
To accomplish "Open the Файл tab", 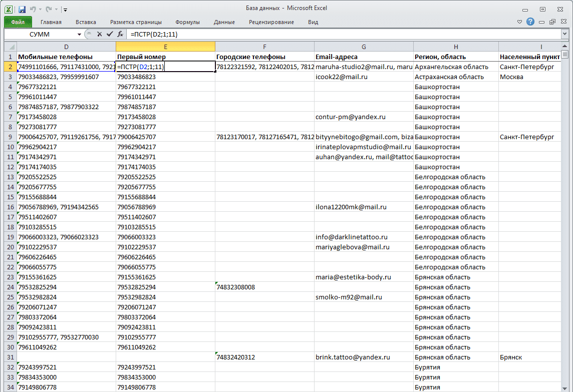I will pyautogui.click(x=18, y=22).
